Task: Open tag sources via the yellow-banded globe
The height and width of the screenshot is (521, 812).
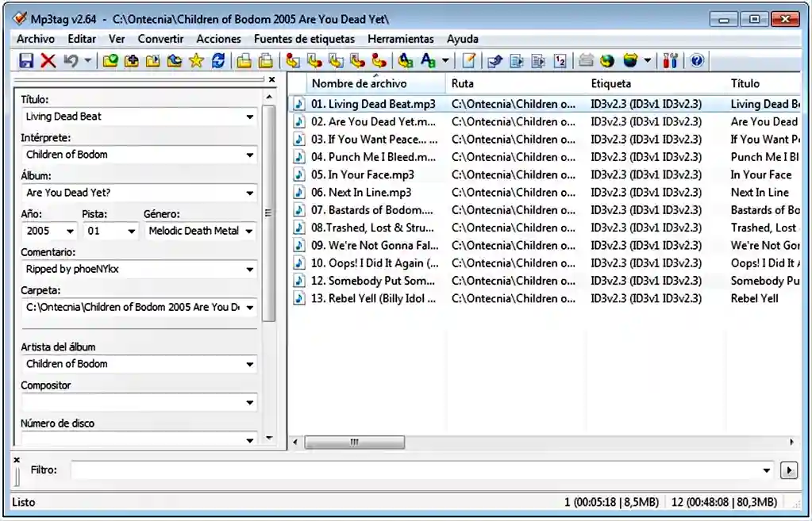Action: (x=630, y=60)
